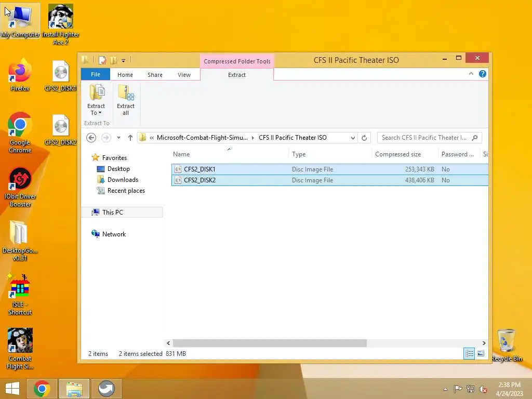
Task: Refresh the current folder view
Action: (364, 138)
